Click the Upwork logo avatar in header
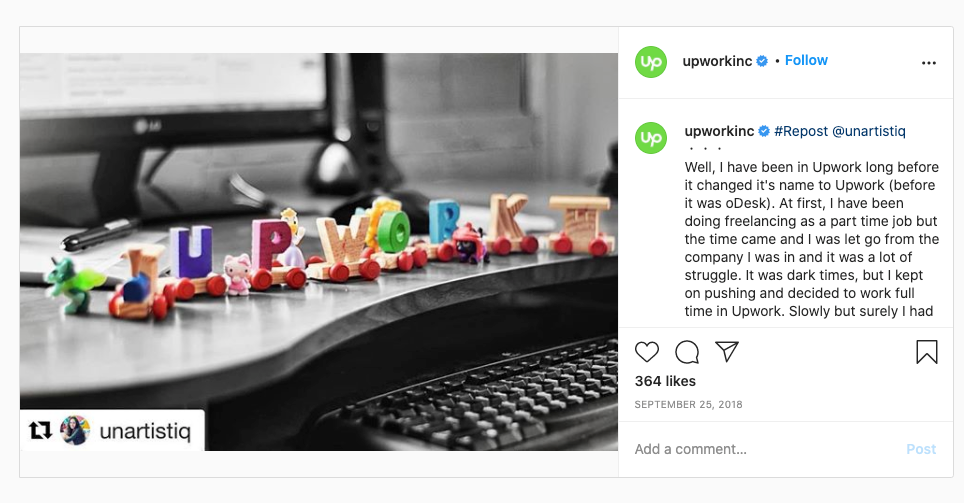The width and height of the screenshot is (964, 503). tap(650, 61)
